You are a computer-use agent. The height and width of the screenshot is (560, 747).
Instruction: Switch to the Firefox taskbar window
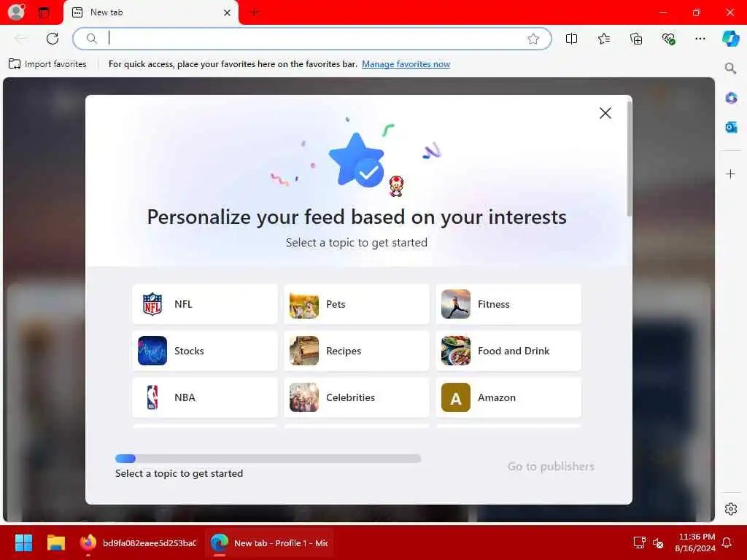coord(138,542)
